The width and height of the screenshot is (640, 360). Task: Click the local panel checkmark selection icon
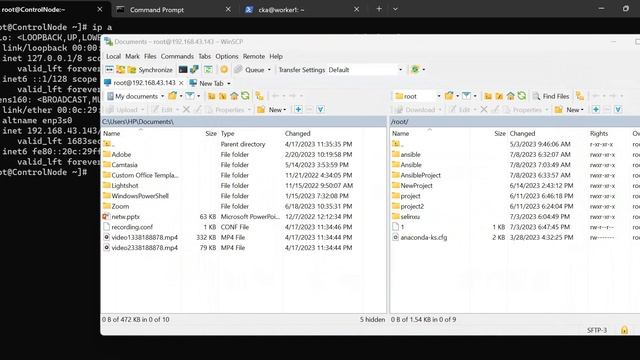(x=320, y=109)
